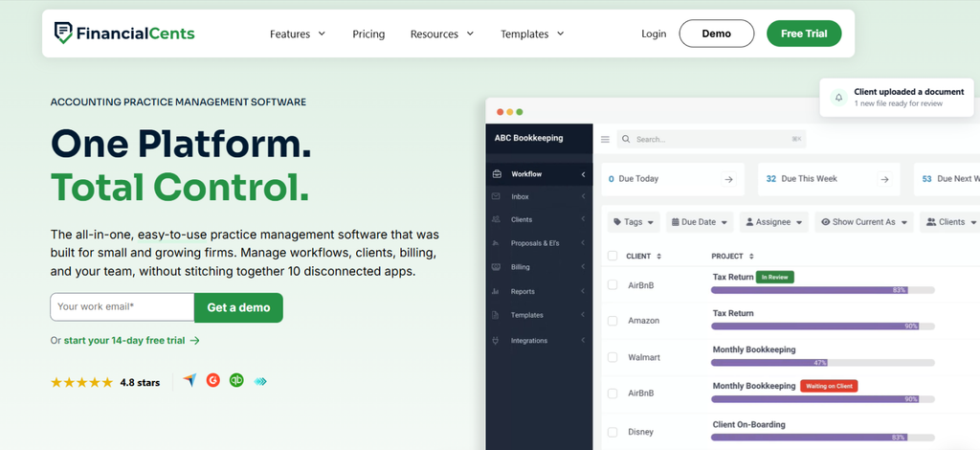Click the Billing sidebar icon
This screenshot has width=980, height=450.
[x=497, y=267]
